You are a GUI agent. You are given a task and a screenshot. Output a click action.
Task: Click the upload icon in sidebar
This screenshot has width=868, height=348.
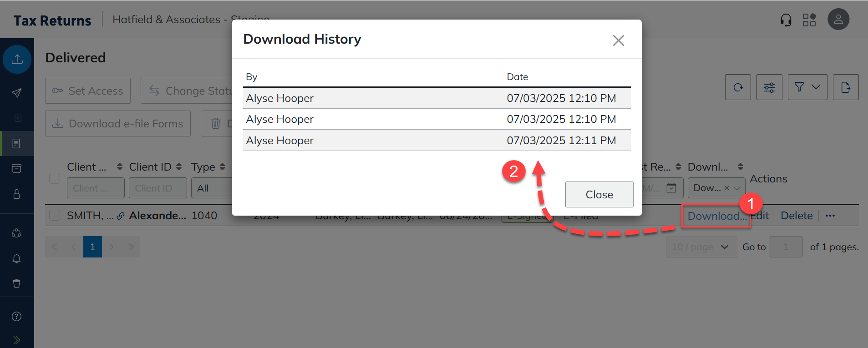(x=17, y=59)
